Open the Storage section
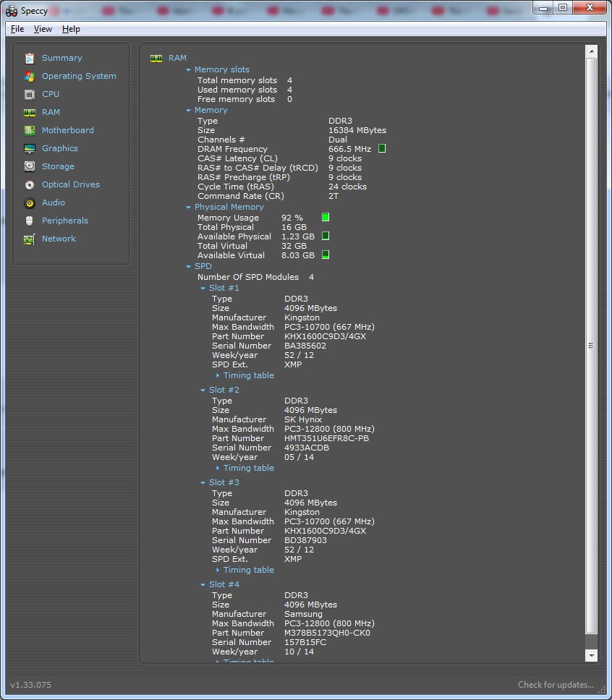This screenshot has width=612, height=700. (x=58, y=166)
